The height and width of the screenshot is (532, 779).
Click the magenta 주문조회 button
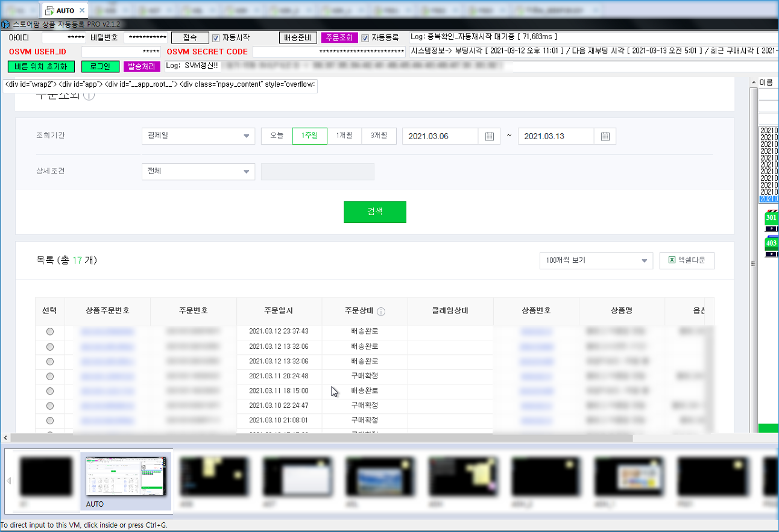pyautogui.click(x=339, y=38)
